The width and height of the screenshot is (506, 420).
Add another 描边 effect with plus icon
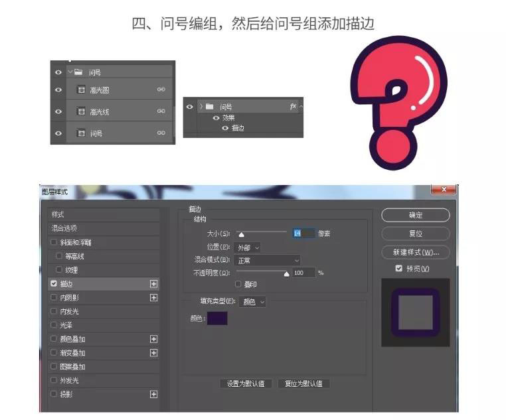[x=153, y=284]
